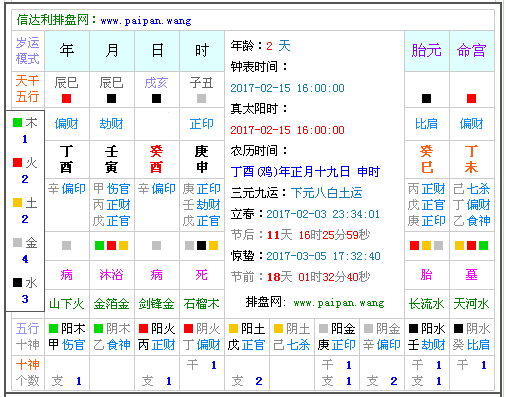The width and height of the screenshot is (506, 397).
Task: Select the 月 column header
Action: pyautogui.click(x=112, y=51)
